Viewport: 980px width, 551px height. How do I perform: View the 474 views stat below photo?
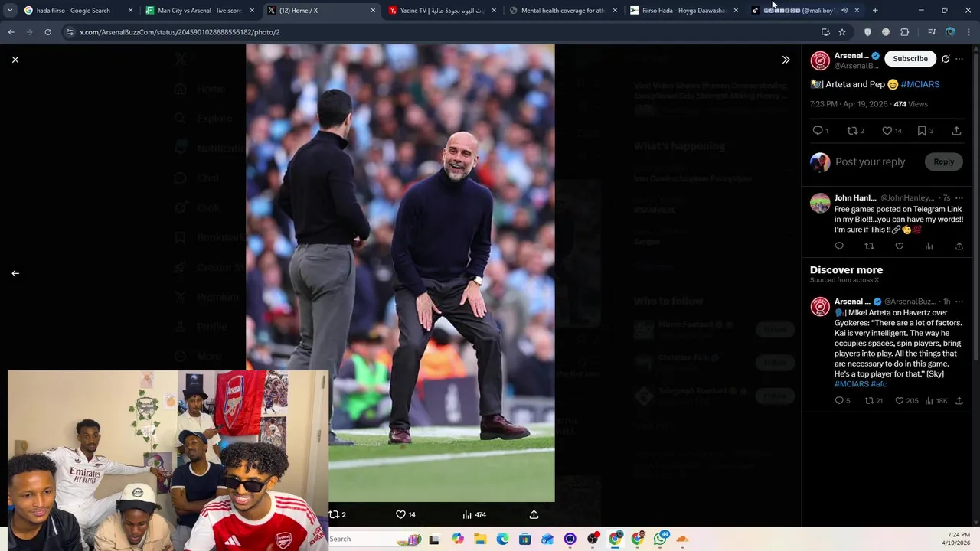pos(474,514)
